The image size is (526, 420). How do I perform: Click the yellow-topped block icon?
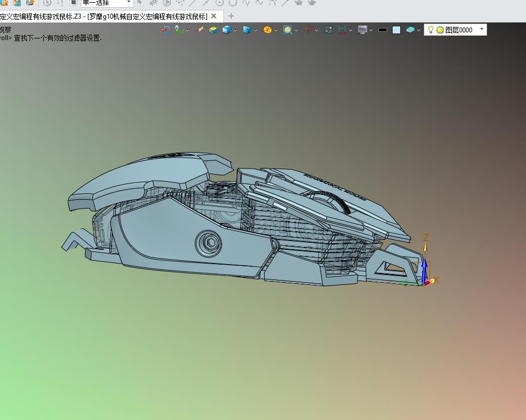click(x=214, y=30)
